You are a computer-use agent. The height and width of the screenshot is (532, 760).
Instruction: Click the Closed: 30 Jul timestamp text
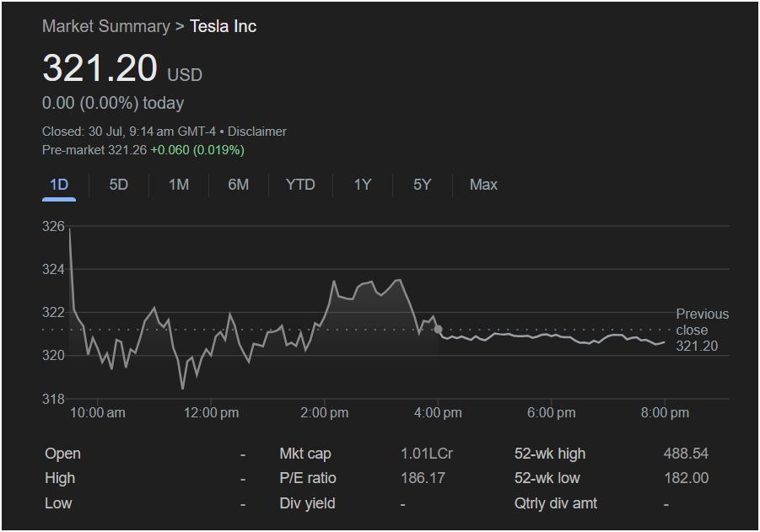[129, 132]
